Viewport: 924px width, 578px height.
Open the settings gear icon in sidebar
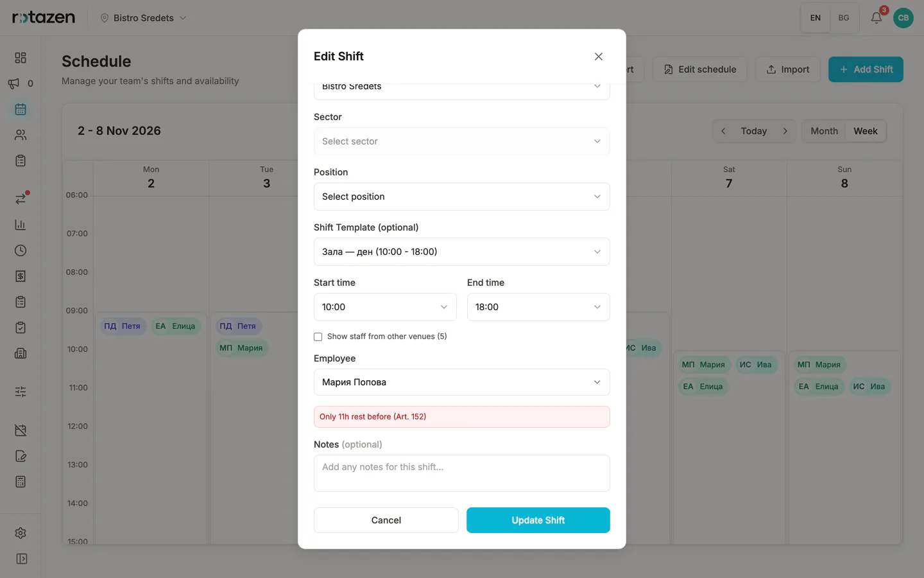coord(21,533)
